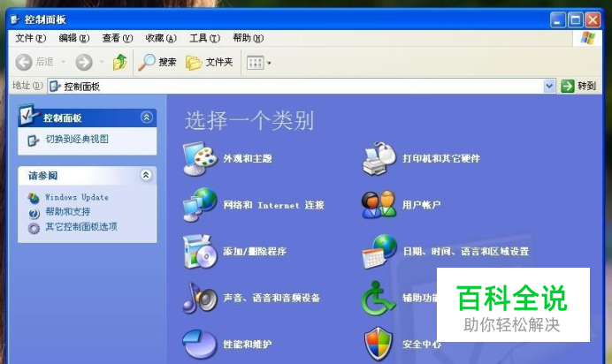612x364 pixels.
Task: Open the 帮助(H) menu
Action: tap(248, 38)
